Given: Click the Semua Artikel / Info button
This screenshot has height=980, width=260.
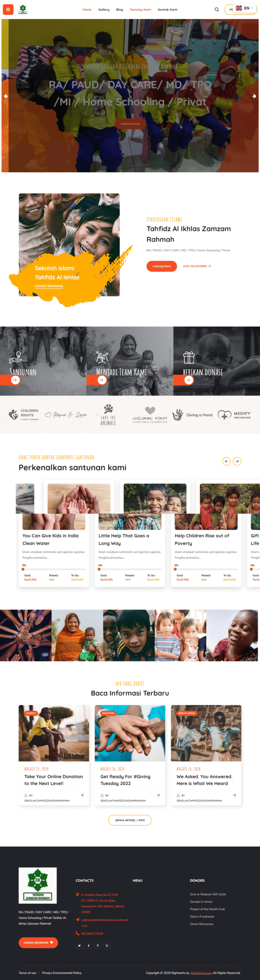Looking at the screenshot, I should [130, 820].
